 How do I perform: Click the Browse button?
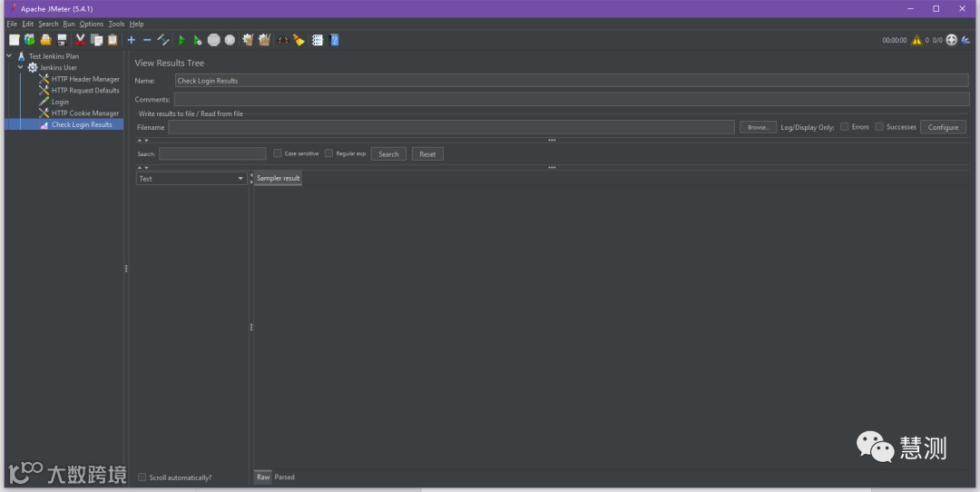click(x=758, y=127)
